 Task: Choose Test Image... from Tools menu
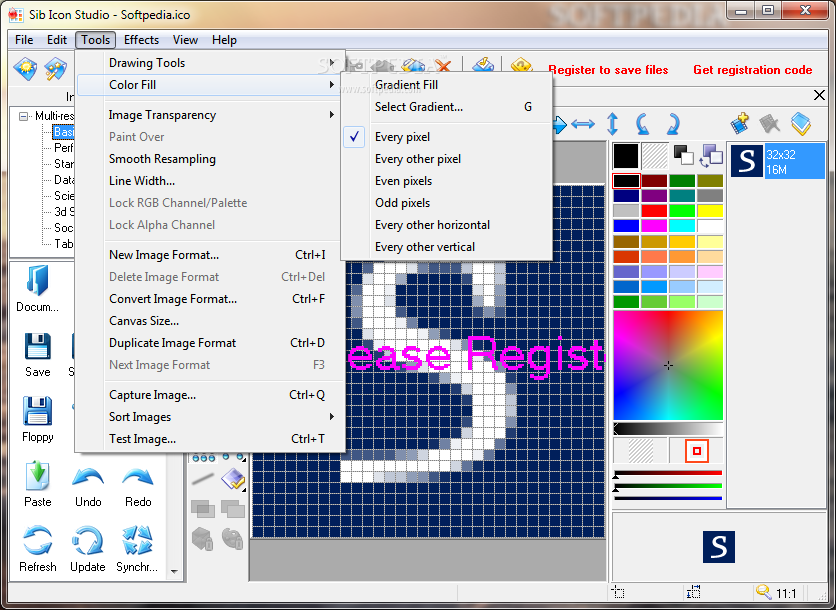pyautogui.click(x=210, y=439)
